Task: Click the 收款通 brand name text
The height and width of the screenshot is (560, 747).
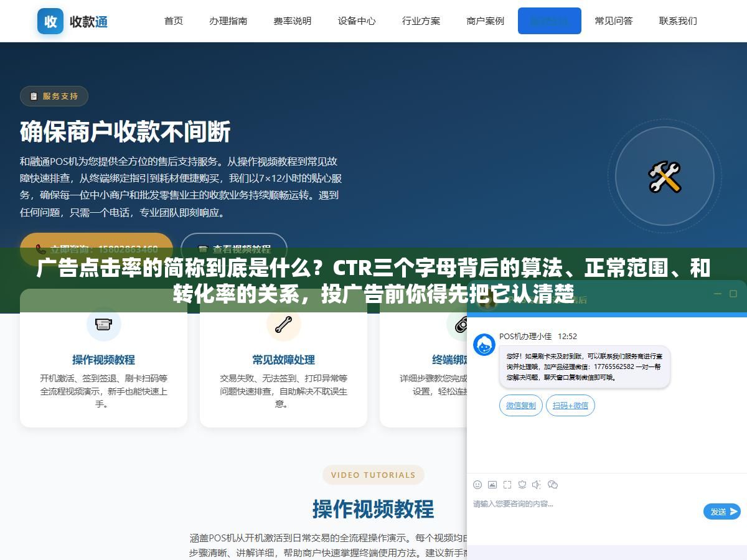Action: pyautogui.click(x=88, y=21)
